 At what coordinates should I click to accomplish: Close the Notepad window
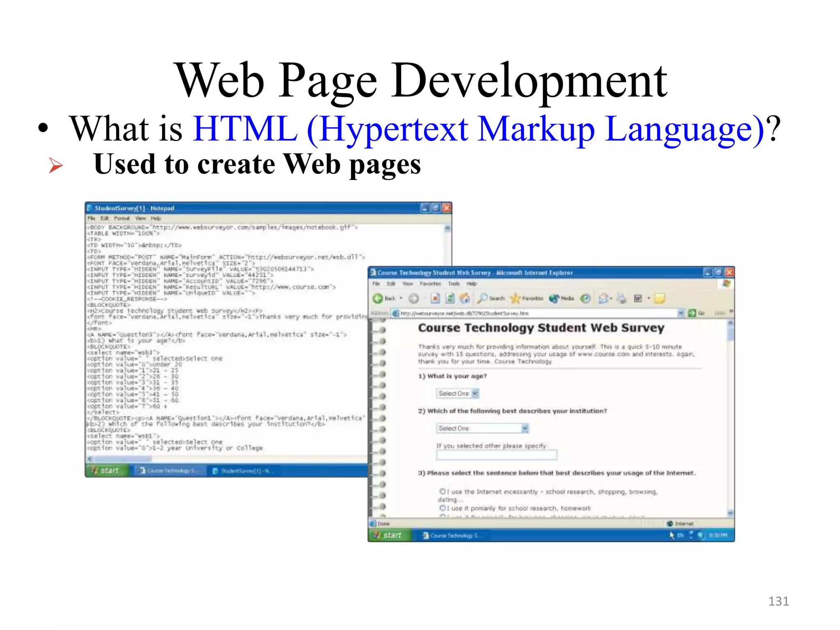coord(447,208)
